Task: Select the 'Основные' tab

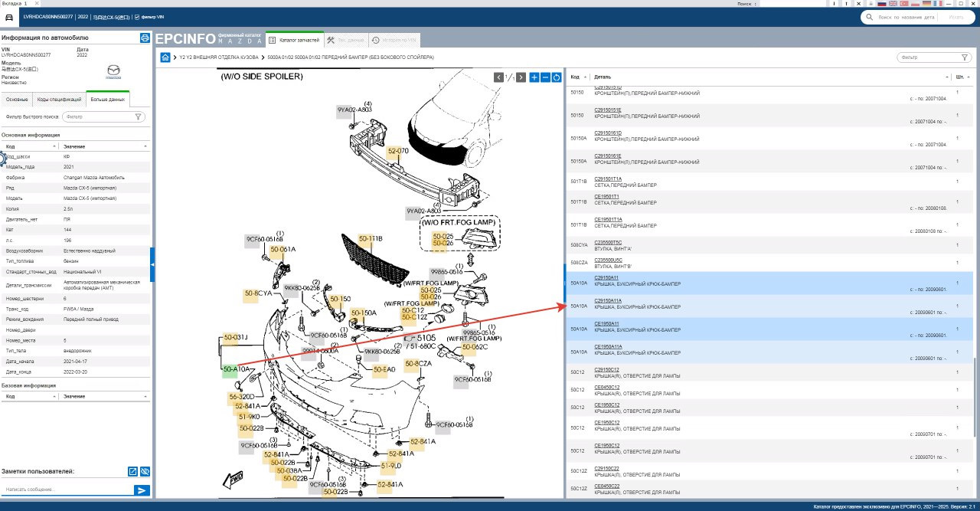Action: pos(17,100)
